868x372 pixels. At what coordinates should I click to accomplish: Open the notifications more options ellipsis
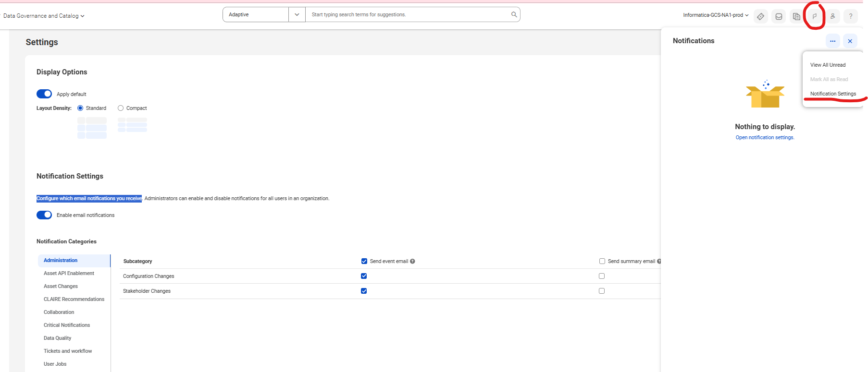(x=832, y=41)
